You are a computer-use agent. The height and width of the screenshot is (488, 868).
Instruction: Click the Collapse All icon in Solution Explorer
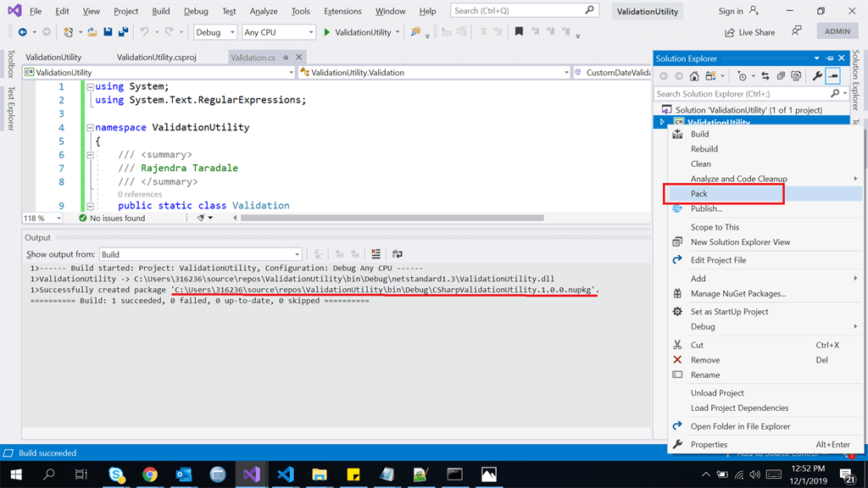pos(781,75)
